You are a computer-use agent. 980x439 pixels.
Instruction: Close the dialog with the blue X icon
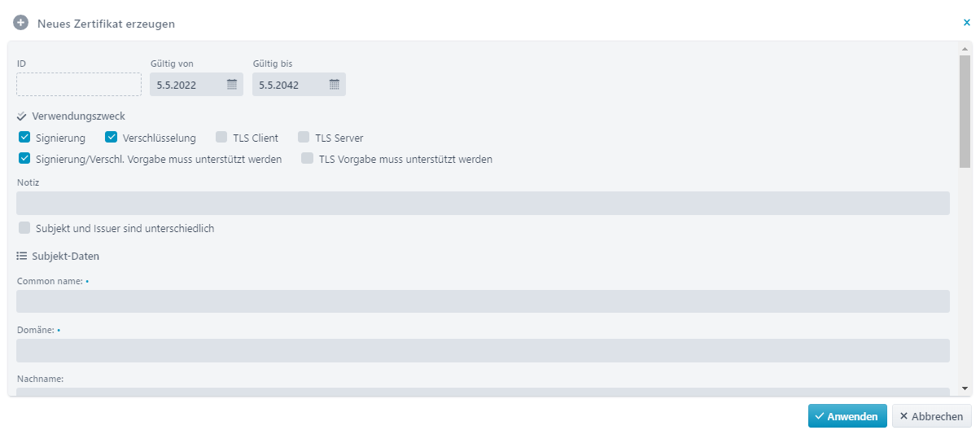pos(966,23)
